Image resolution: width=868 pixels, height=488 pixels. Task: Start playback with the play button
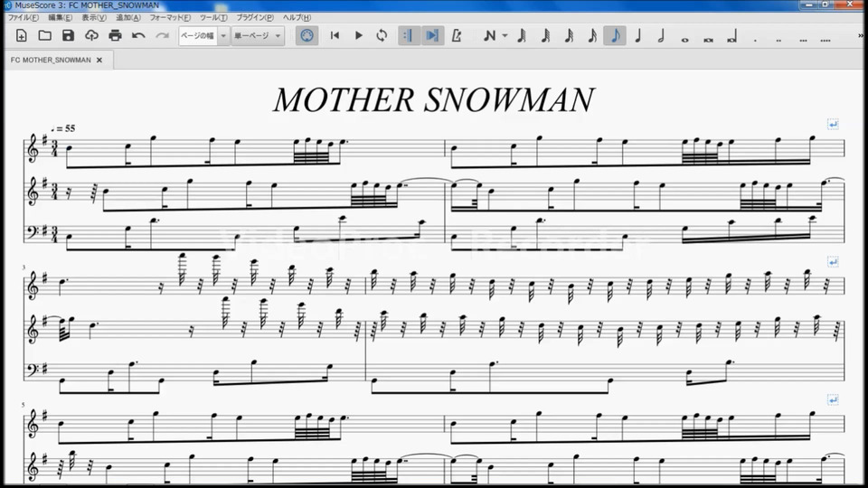click(x=358, y=36)
